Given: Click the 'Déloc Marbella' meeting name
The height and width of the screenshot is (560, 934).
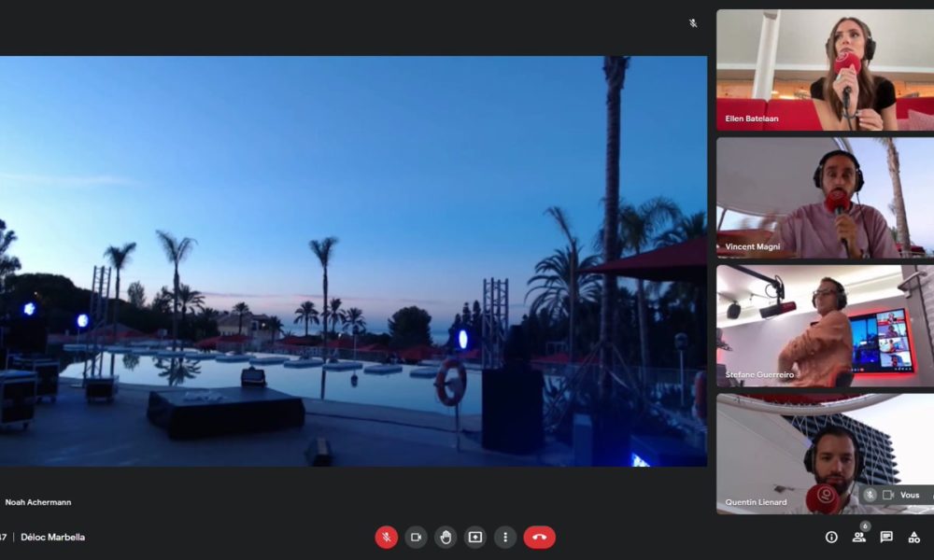Looking at the screenshot, I should [53, 538].
